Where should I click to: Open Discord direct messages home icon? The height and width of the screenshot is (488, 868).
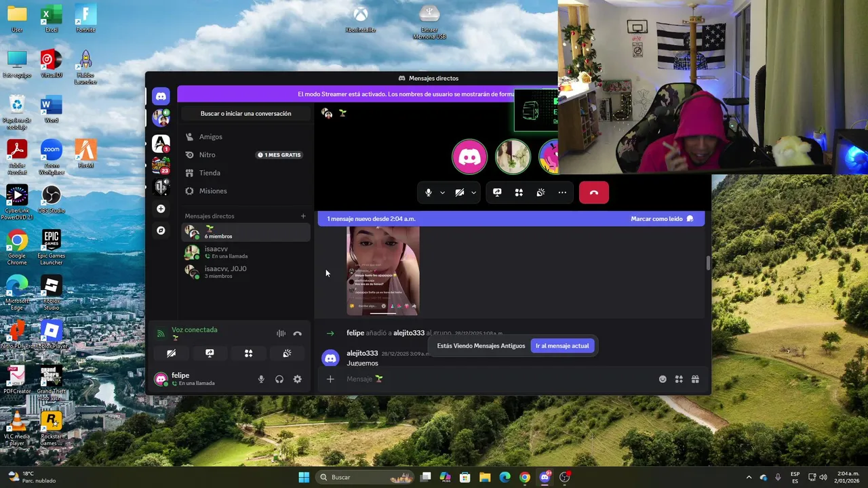point(161,96)
